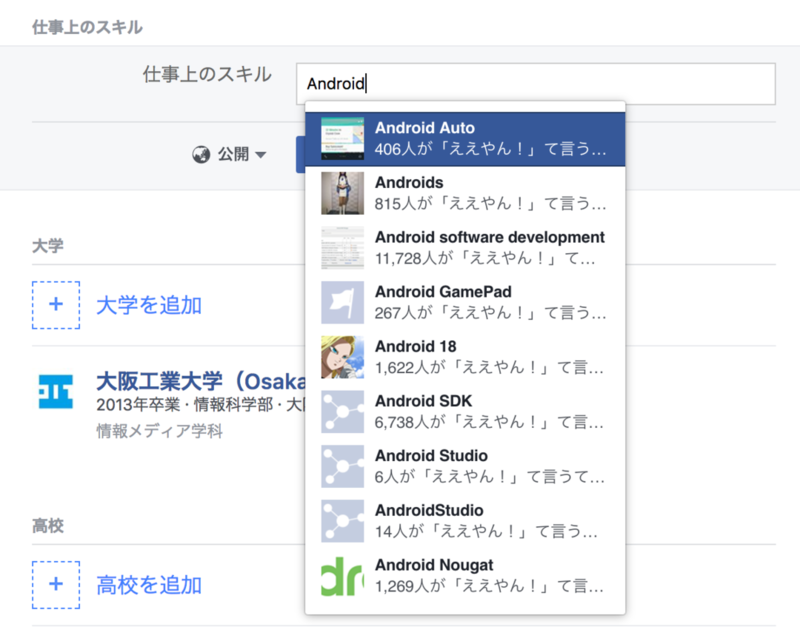Screen dimensions: 800x641
Task: Click the Osaka Institute of Technology logo
Action: (56, 391)
